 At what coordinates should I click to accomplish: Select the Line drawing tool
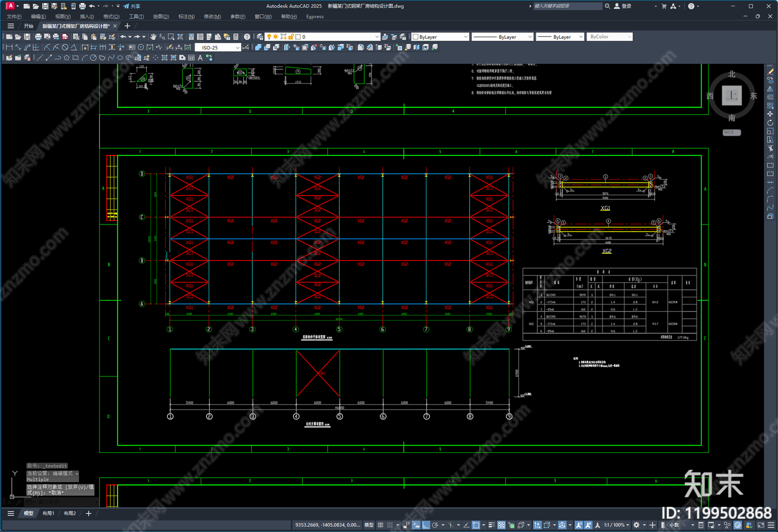(40, 58)
